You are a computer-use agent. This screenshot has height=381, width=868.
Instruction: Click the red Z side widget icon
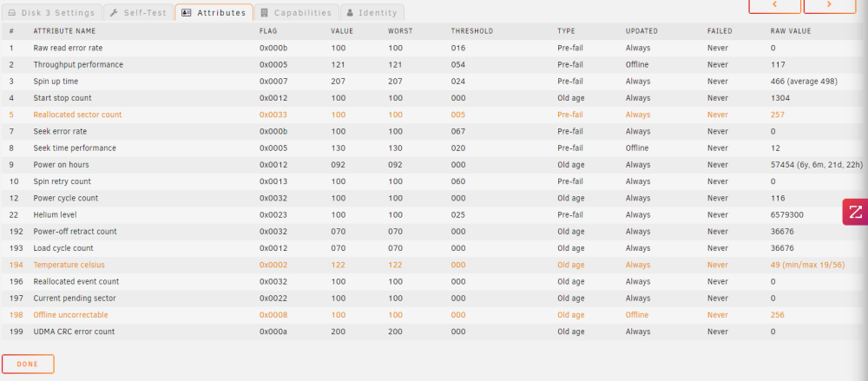click(855, 212)
